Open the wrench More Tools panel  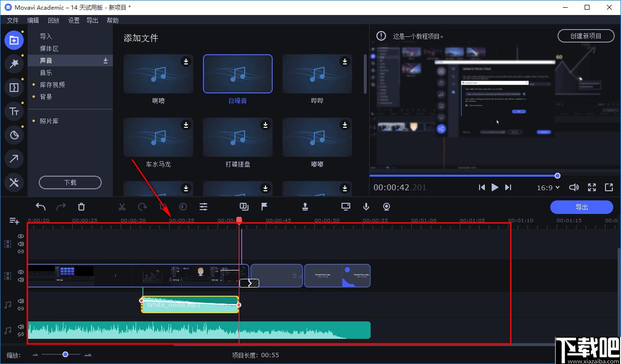(x=14, y=182)
